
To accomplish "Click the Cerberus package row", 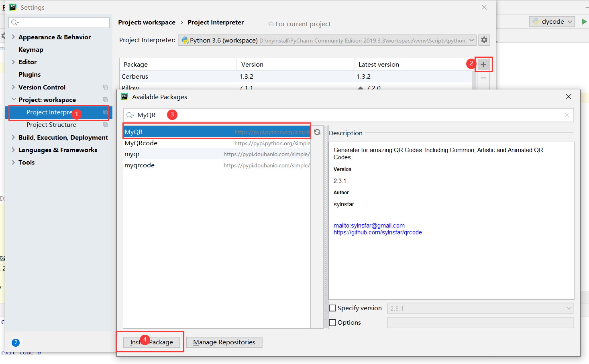I will [296, 76].
